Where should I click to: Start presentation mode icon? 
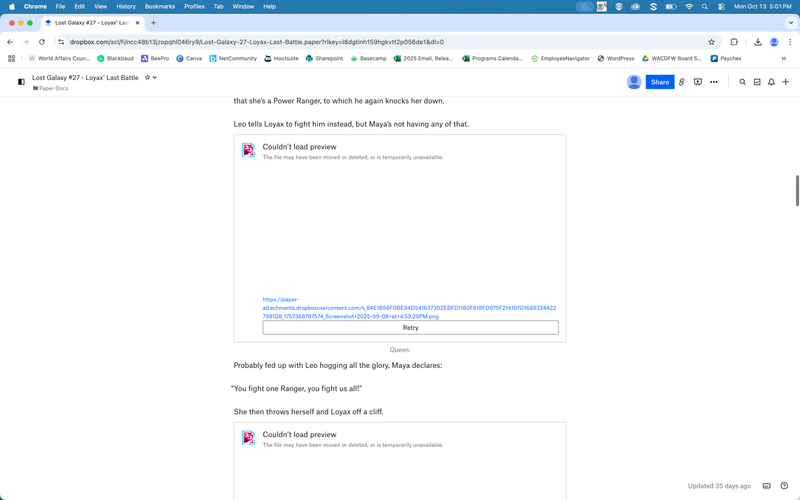pos(698,82)
